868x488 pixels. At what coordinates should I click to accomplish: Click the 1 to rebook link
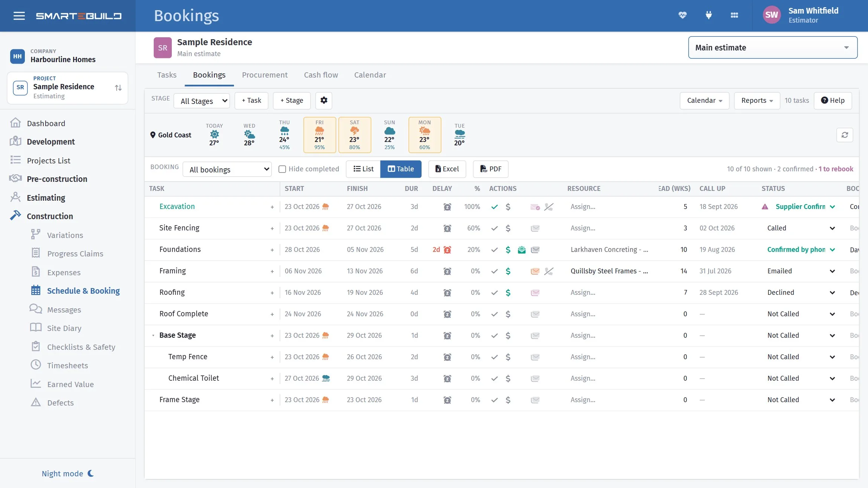[x=836, y=169]
